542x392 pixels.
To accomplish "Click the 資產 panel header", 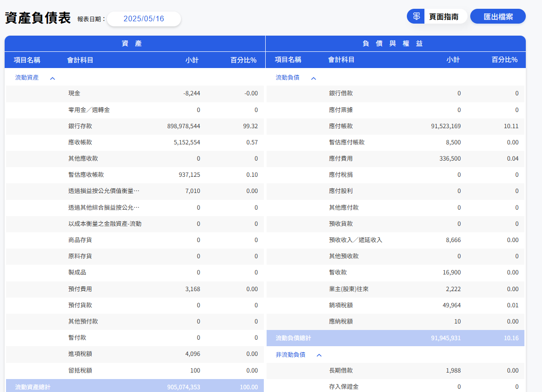I will (135, 44).
